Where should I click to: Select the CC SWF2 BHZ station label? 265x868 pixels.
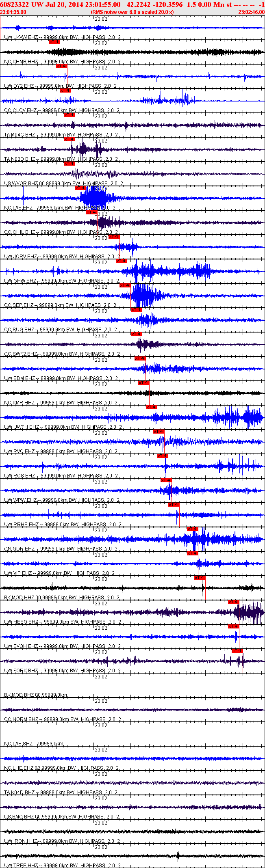coord(62,354)
